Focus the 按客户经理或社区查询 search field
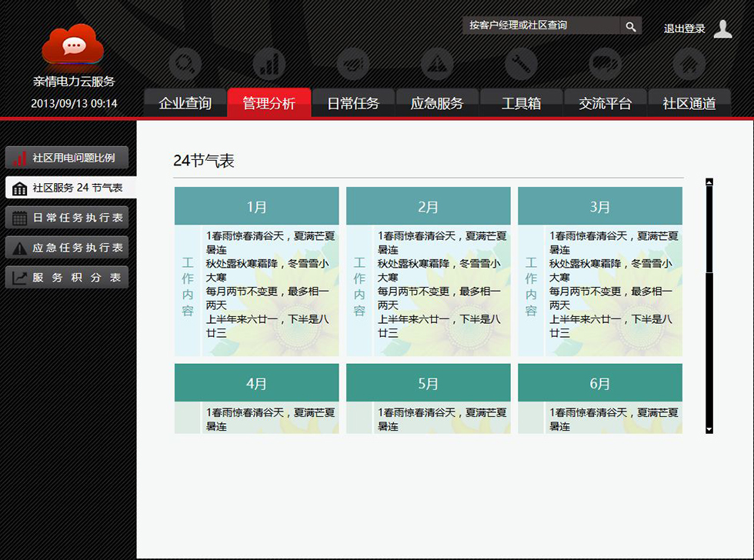The width and height of the screenshot is (754, 560). (542, 26)
